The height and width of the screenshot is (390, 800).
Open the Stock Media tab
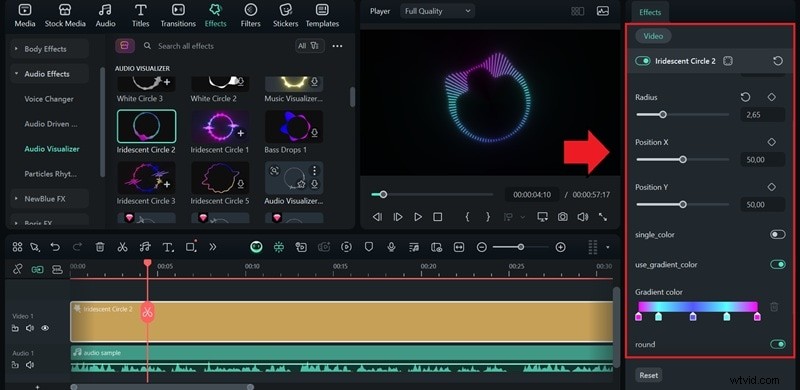[65, 15]
